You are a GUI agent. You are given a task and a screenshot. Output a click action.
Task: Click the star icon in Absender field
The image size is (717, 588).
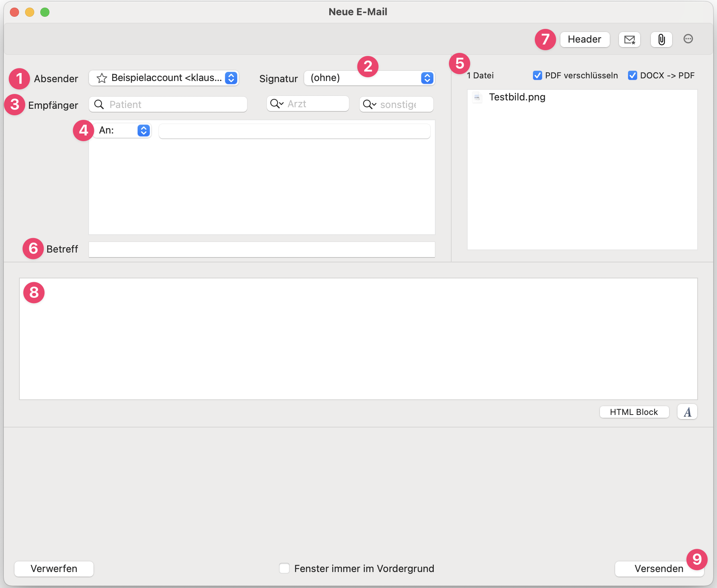(102, 78)
